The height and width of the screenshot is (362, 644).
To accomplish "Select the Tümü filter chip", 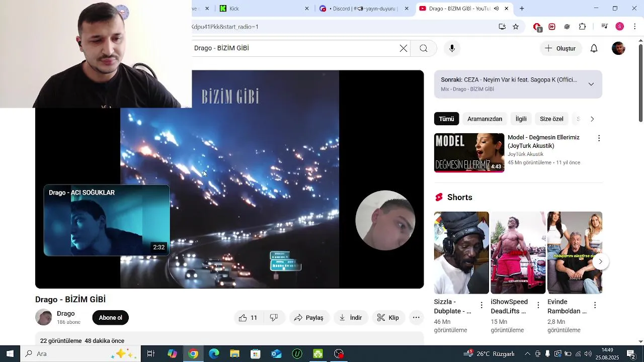I will [x=446, y=119].
